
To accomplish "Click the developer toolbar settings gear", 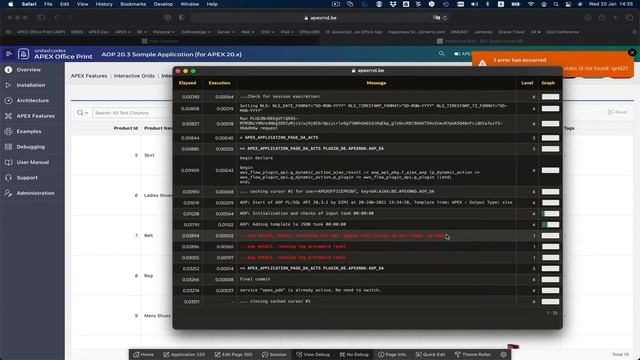I will [504, 354].
